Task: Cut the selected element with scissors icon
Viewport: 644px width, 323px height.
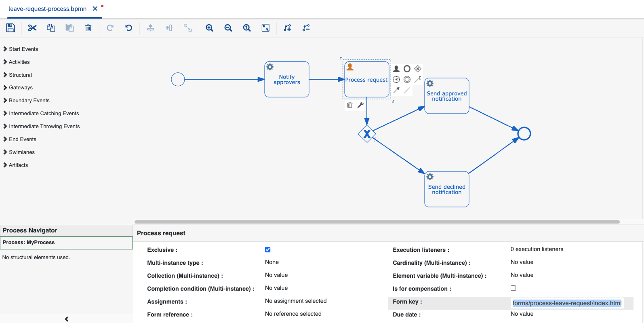Action: [x=32, y=28]
